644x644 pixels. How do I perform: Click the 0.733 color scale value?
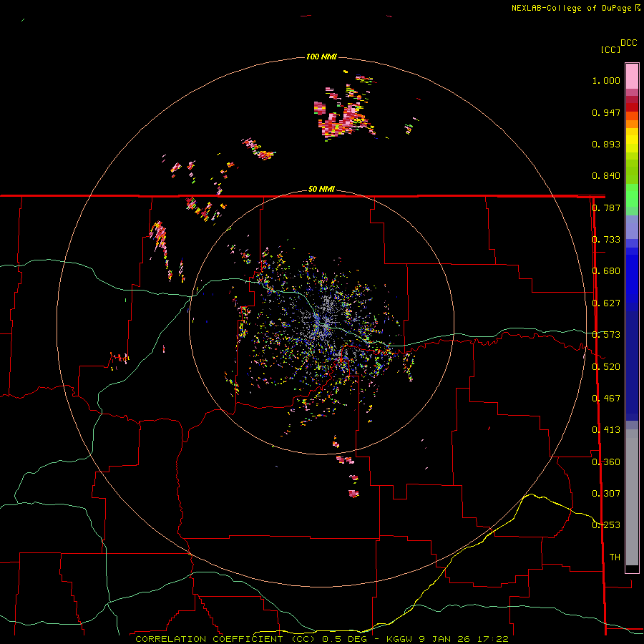click(x=606, y=240)
